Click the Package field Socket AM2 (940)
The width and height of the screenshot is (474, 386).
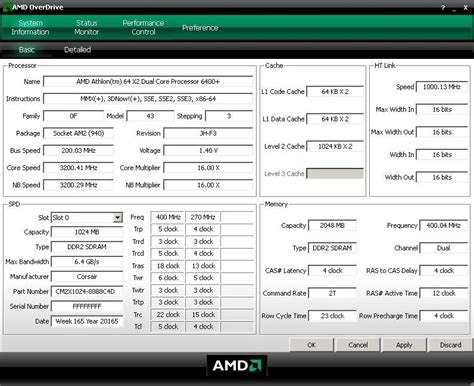(x=79, y=133)
